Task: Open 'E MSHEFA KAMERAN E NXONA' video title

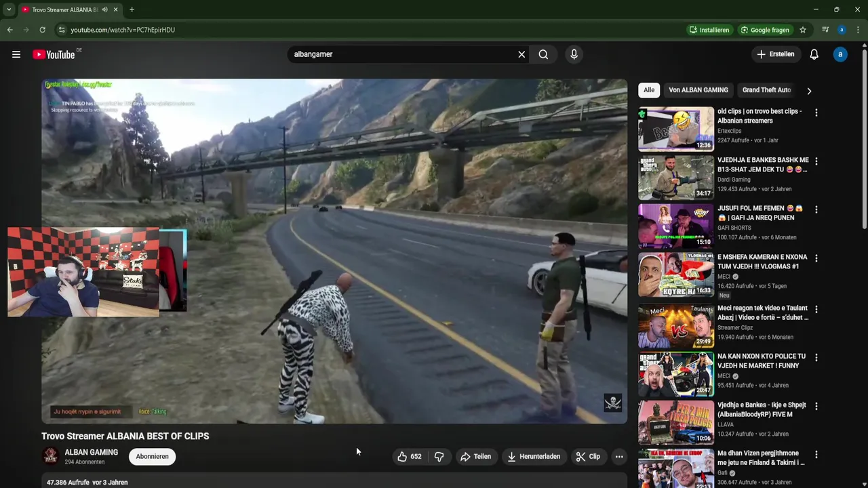Action: [762, 262]
